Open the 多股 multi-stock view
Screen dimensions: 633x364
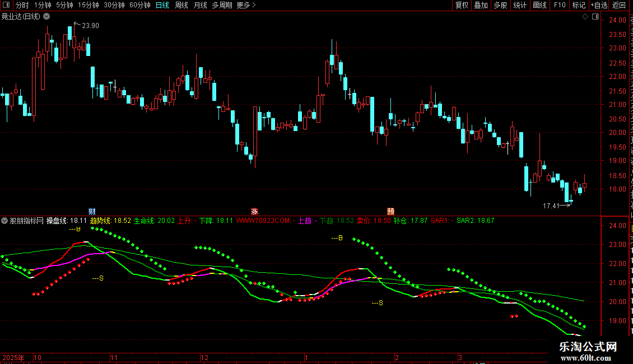coord(501,5)
